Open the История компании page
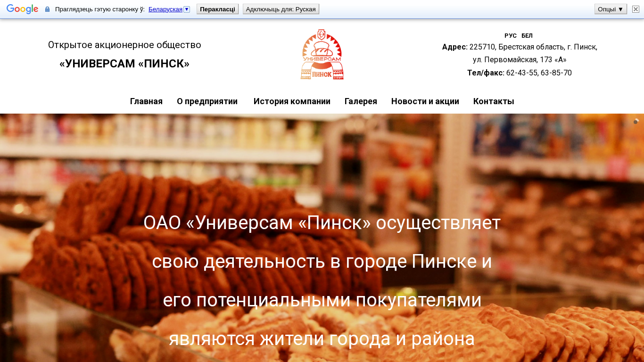This screenshot has width=644, height=362. [x=292, y=101]
